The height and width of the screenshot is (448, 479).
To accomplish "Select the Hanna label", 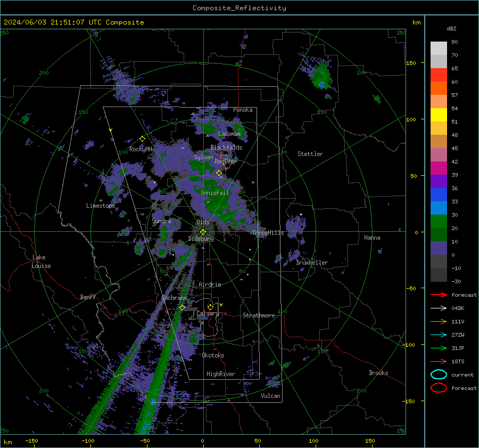I will coord(372,238).
